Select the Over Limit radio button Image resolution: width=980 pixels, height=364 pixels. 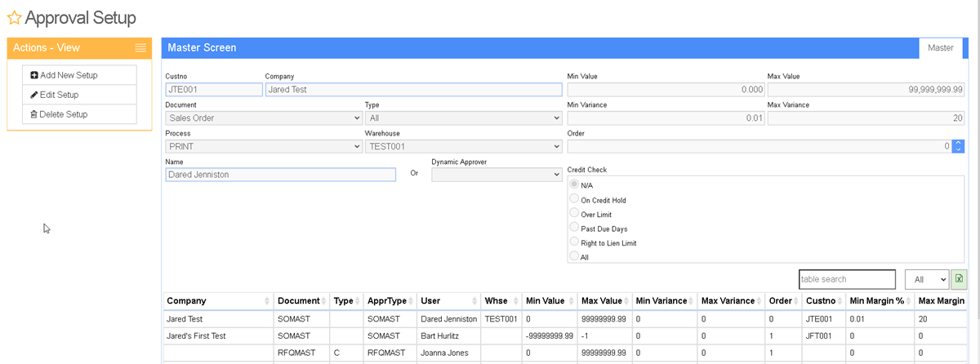574,213
